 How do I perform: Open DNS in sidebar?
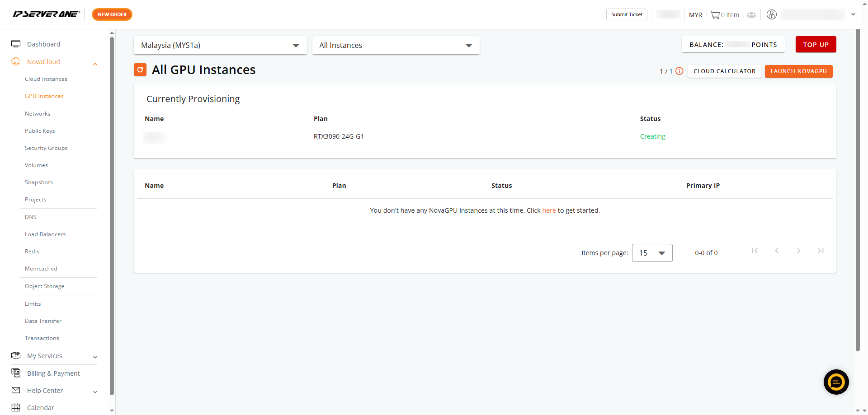[x=31, y=217]
